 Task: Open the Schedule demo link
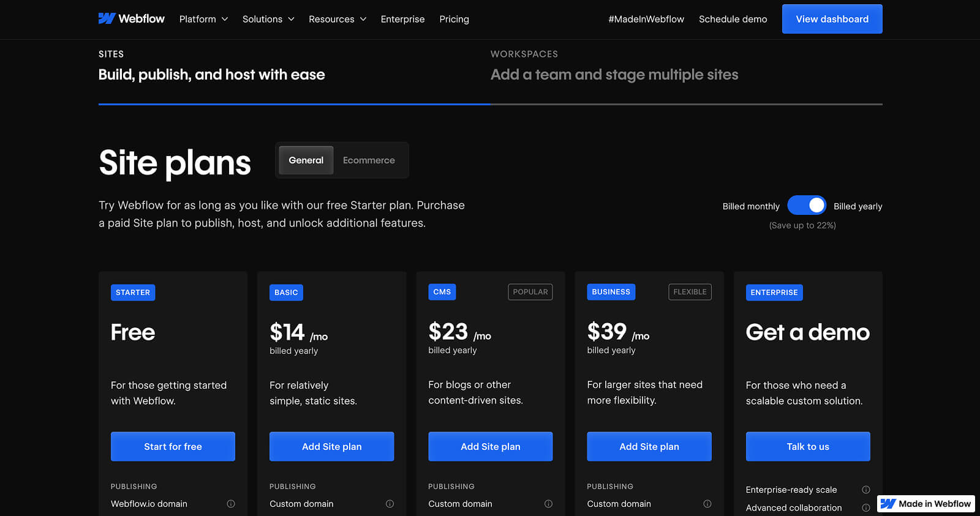click(x=733, y=19)
